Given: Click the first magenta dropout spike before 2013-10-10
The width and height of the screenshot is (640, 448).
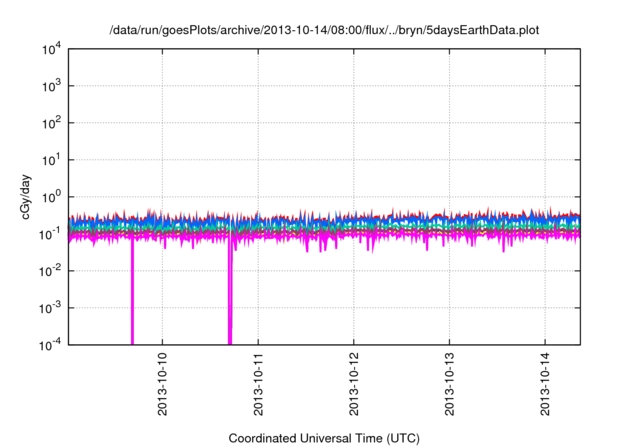Looking at the screenshot, I should (132, 292).
